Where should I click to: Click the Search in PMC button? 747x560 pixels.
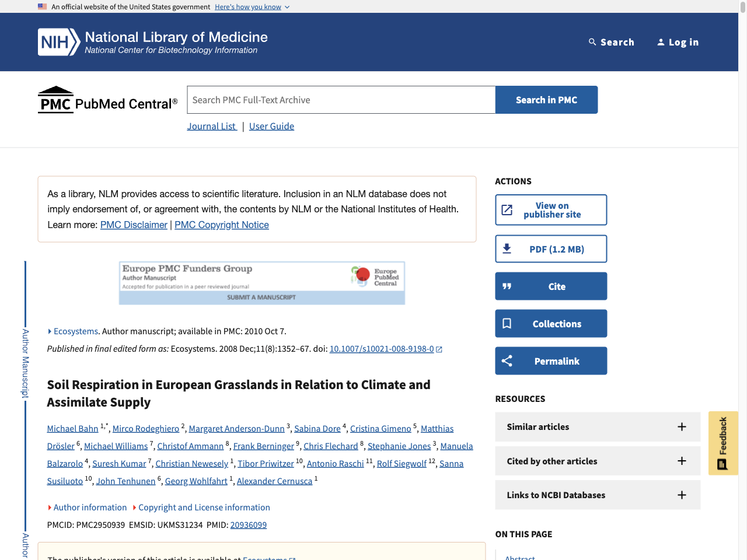547,100
